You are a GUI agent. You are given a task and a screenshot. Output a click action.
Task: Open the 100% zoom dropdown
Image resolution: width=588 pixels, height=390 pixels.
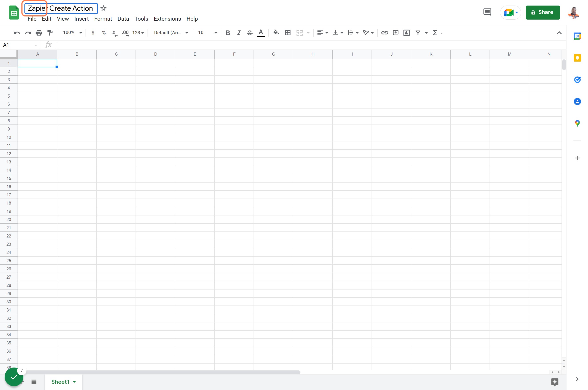(72, 33)
